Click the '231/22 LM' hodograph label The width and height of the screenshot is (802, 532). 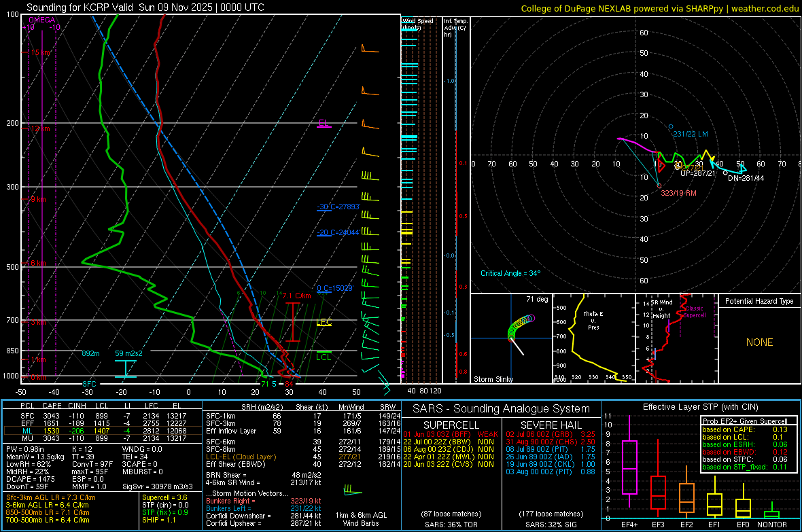[x=691, y=134]
